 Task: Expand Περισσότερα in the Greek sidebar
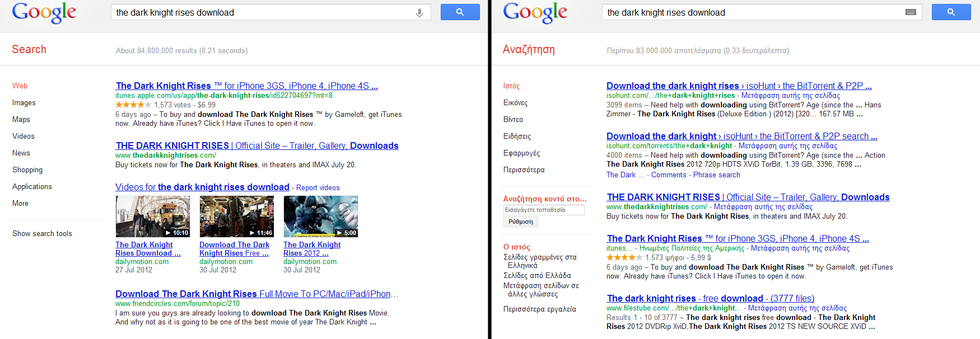pyautogui.click(x=524, y=170)
